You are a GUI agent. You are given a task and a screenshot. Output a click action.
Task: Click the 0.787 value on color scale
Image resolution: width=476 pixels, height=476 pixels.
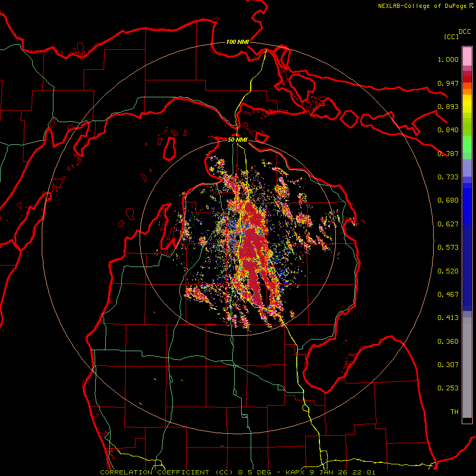448,153
